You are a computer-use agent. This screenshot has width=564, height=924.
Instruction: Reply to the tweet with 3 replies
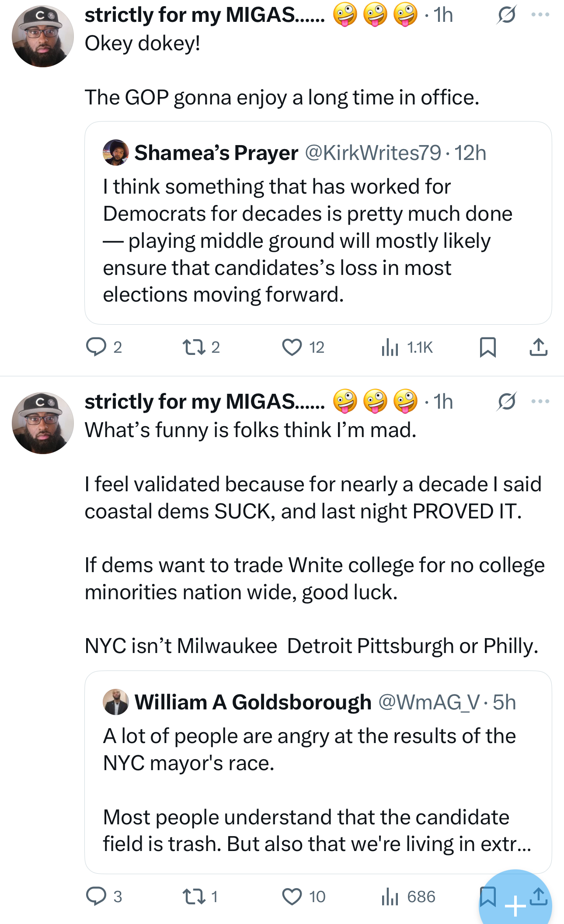(96, 896)
